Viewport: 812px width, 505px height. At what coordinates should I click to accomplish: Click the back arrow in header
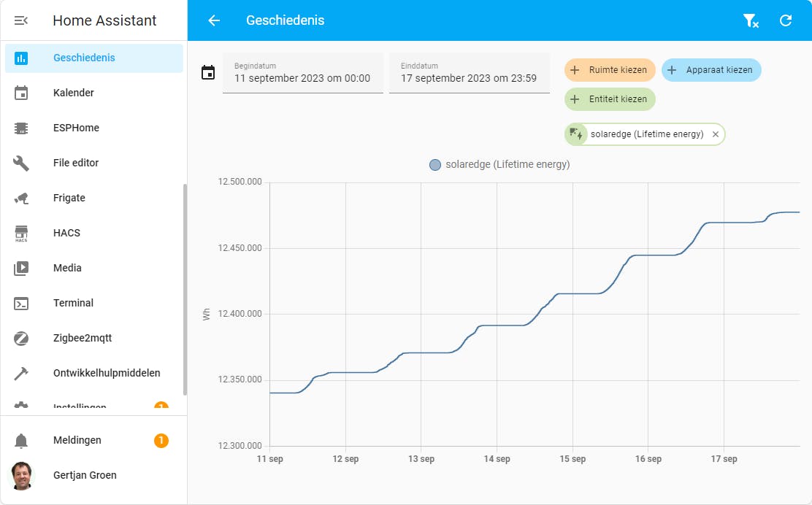pos(214,20)
